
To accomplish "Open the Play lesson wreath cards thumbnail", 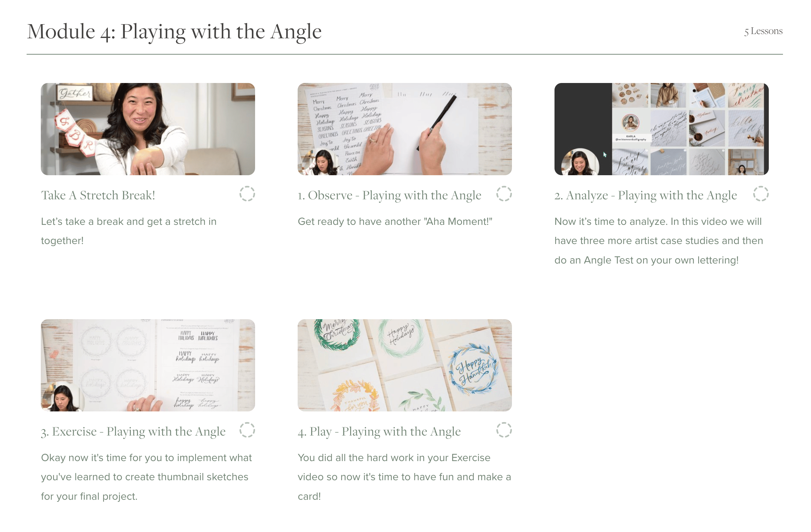I will pyautogui.click(x=405, y=365).
